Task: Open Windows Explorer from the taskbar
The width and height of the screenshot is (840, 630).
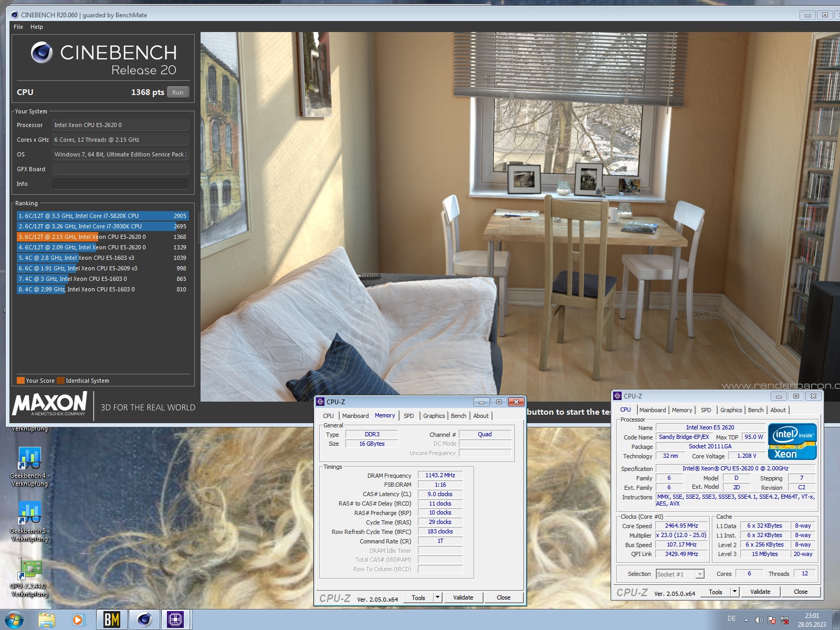Action: point(47,620)
